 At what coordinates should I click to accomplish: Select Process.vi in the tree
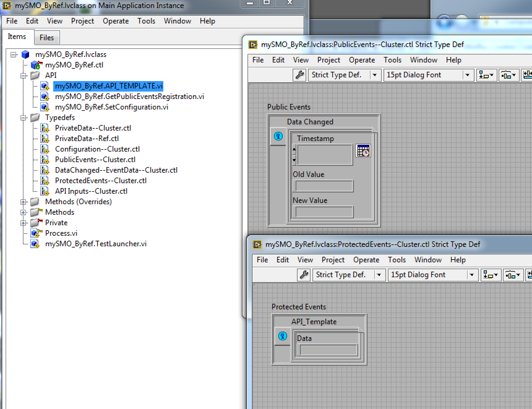click(x=61, y=233)
